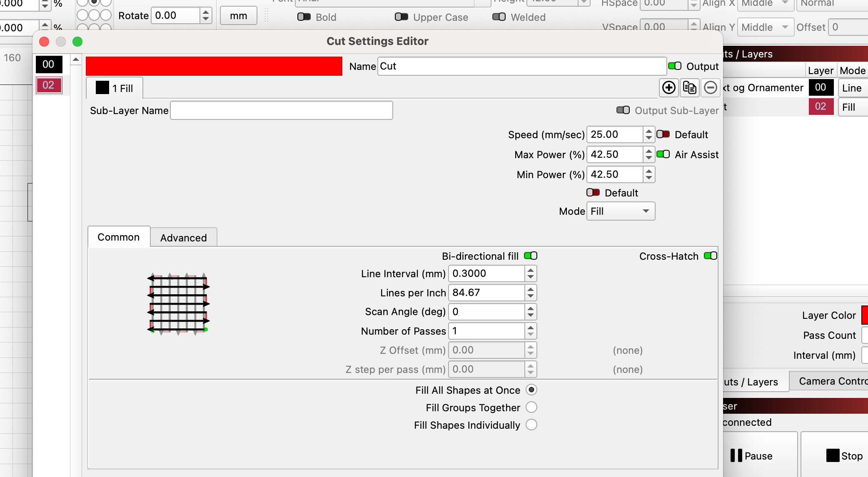The height and width of the screenshot is (477, 868).
Task: Increase Speed with the stepper up arrow
Action: [649, 131]
